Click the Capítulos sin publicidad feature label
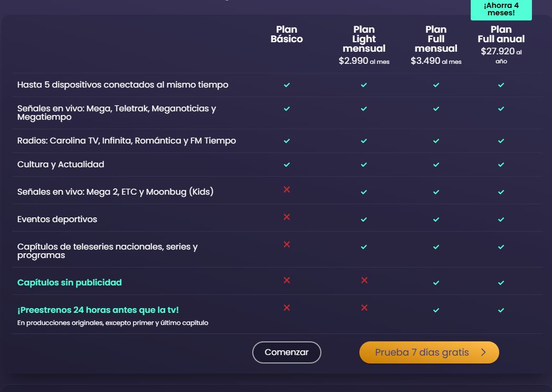The width and height of the screenshot is (552, 392). coord(69,282)
